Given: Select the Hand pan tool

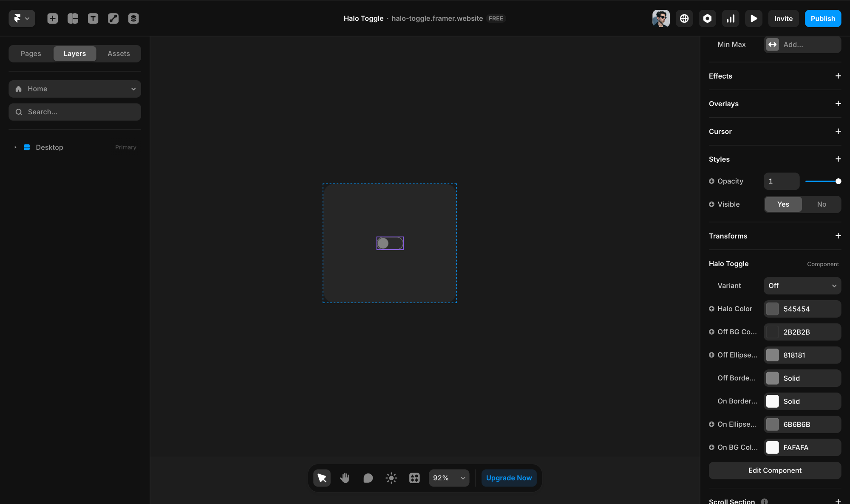Looking at the screenshot, I should (x=345, y=478).
